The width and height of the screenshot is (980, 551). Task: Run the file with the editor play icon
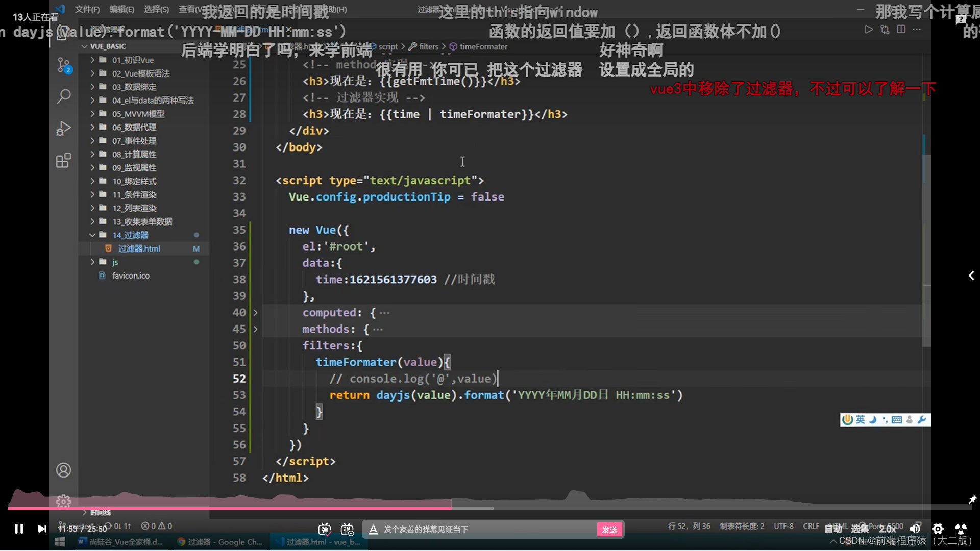pos(868,30)
